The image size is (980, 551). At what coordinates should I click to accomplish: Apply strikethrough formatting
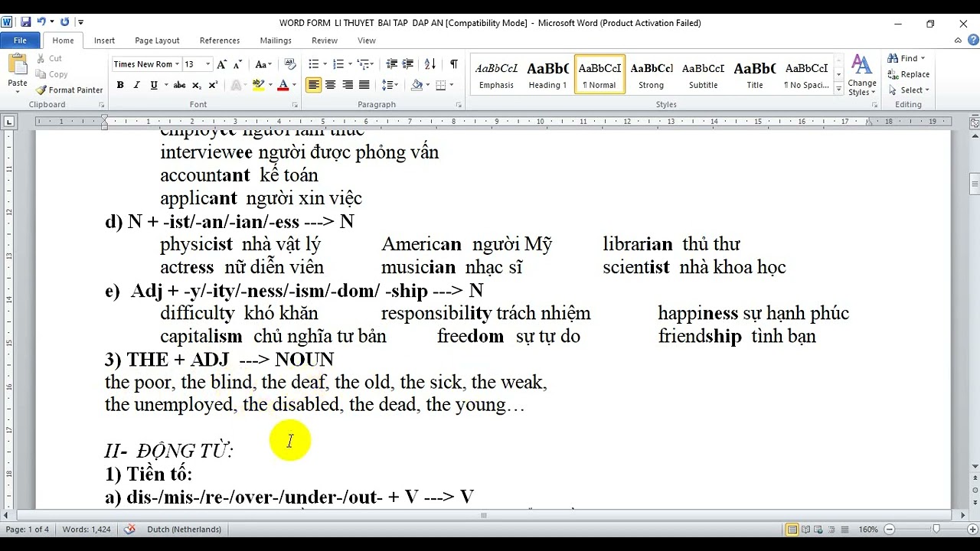tap(179, 85)
